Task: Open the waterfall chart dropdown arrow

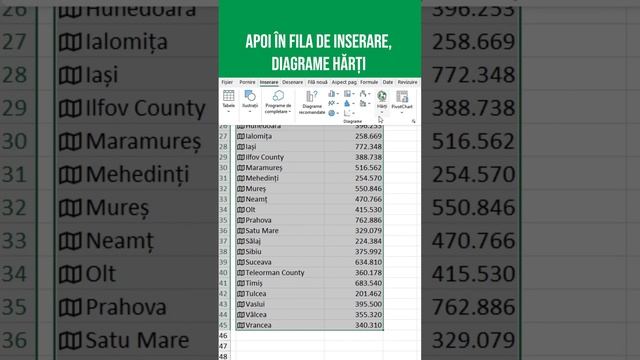Action: pos(369,94)
